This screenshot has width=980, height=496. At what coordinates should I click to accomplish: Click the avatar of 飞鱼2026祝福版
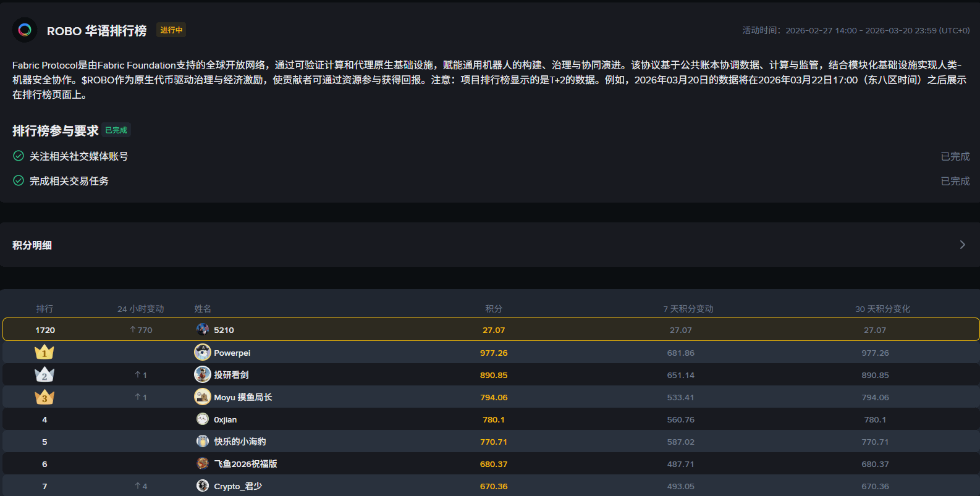(203, 463)
